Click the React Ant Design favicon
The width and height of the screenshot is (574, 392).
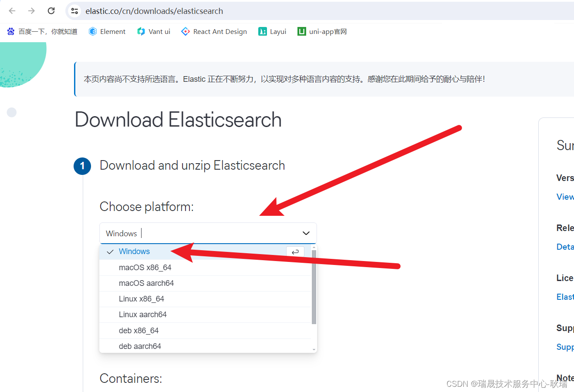point(186,31)
